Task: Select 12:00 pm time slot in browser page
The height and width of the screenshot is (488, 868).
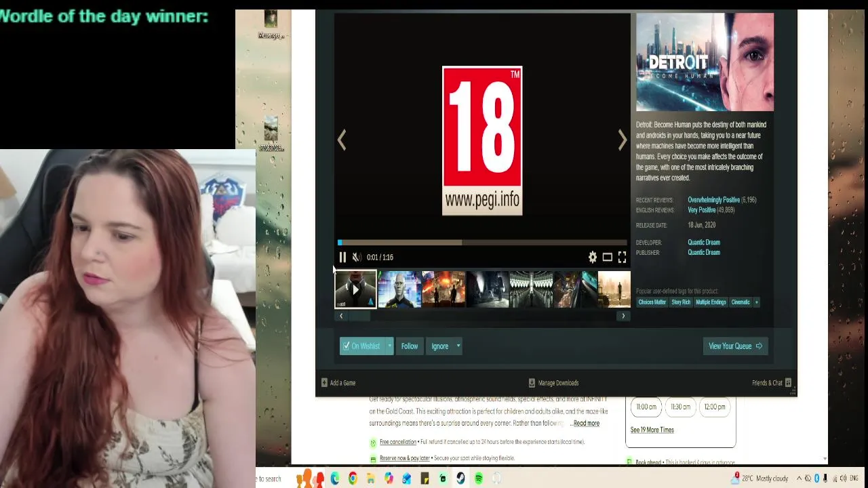Action: coord(715,407)
